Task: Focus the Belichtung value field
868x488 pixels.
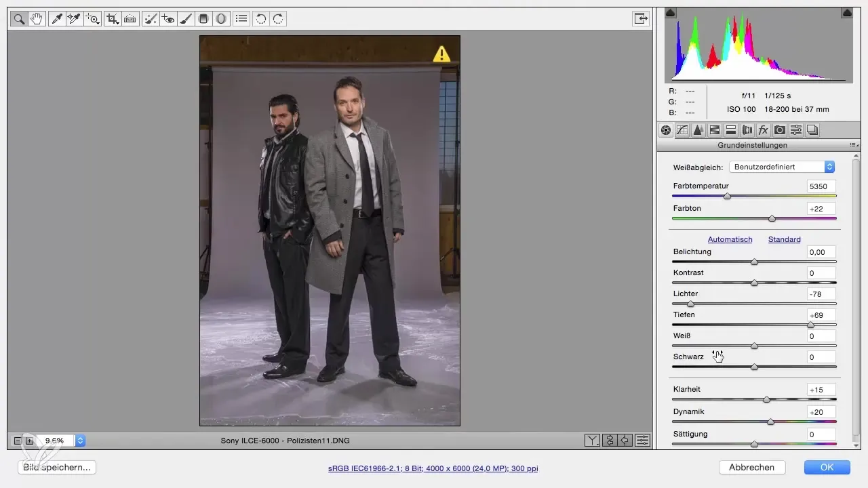Action: coord(822,252)
